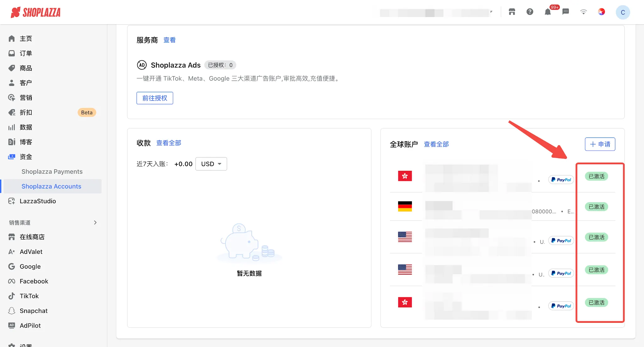
Task: Open the storefront icon in header
Action: click(512, 12)
